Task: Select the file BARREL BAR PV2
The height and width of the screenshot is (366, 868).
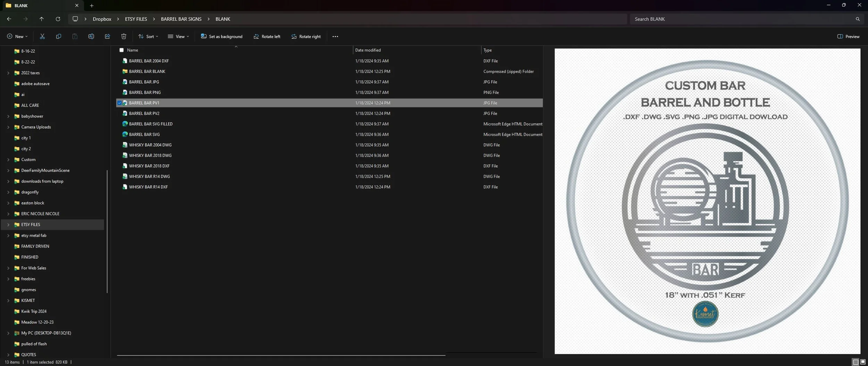Action: 144,113
